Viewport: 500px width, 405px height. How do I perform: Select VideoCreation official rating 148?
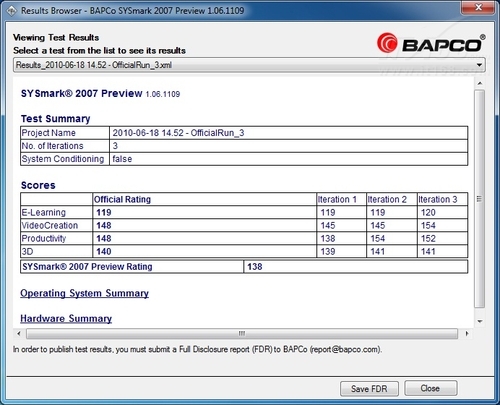[104, 225]
